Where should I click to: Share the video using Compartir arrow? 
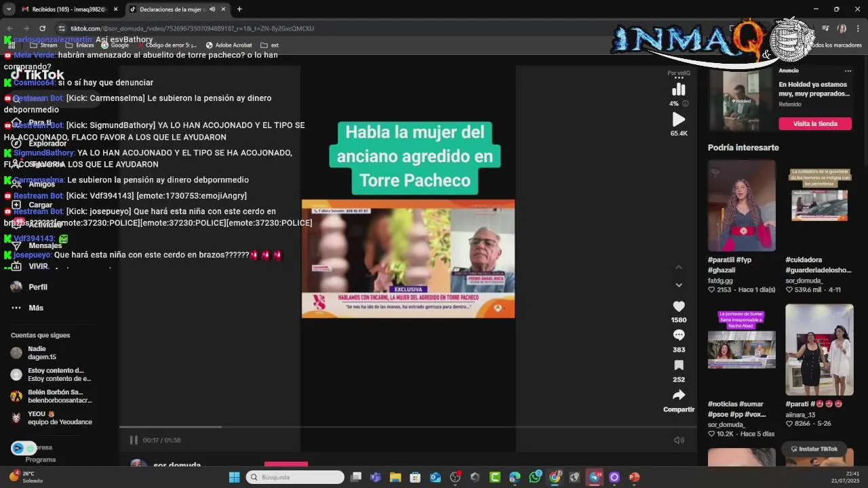click(679, 394)
